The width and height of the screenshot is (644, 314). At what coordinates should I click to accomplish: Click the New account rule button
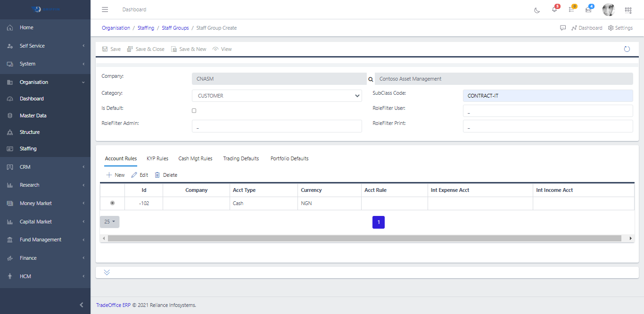coord(116,175)
